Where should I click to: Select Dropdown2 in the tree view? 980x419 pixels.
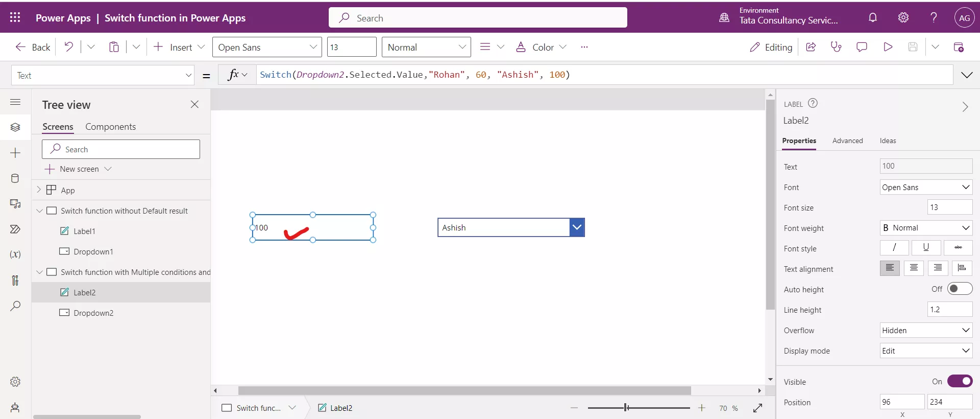pyautogui.click(x=93, y=313)
